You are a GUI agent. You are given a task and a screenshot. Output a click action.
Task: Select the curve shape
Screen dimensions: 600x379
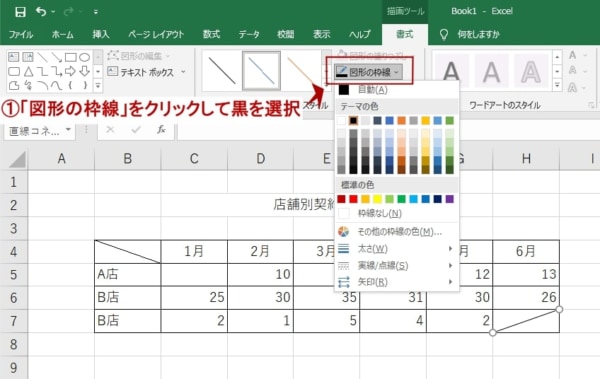pyautogui.click(x=56, y=85)
